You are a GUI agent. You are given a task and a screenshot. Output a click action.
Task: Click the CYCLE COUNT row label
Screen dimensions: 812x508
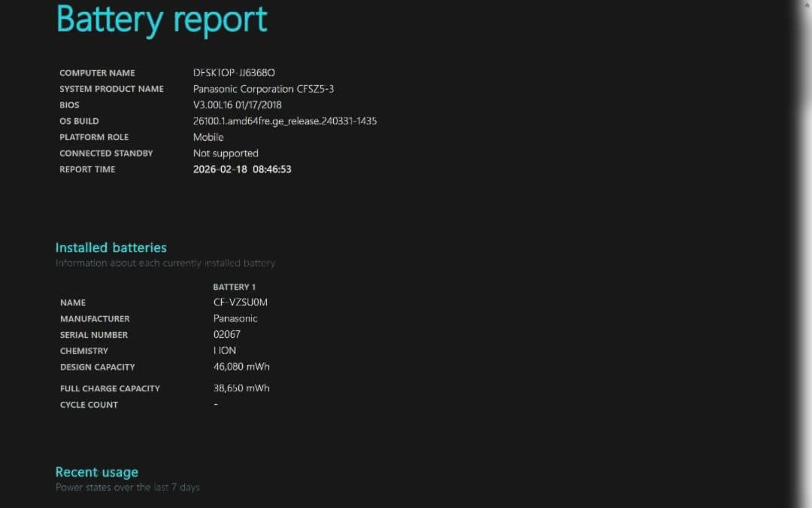89,405
